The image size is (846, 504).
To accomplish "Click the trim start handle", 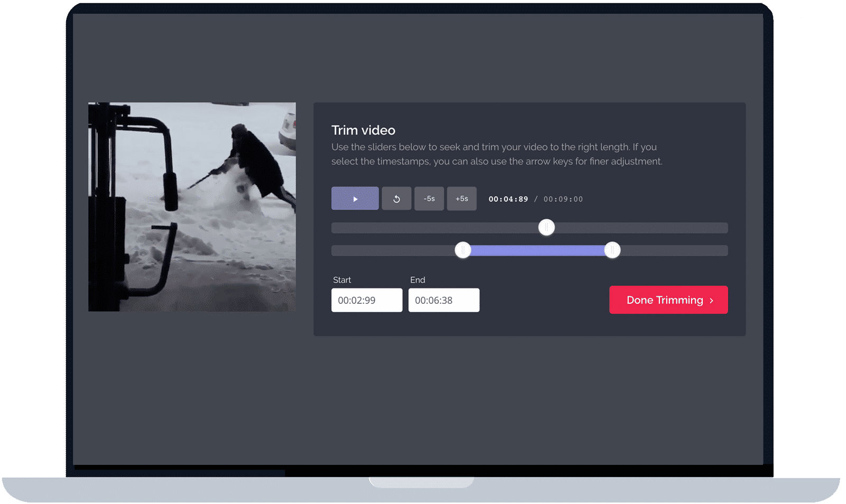I will click(x=463, y=250).
